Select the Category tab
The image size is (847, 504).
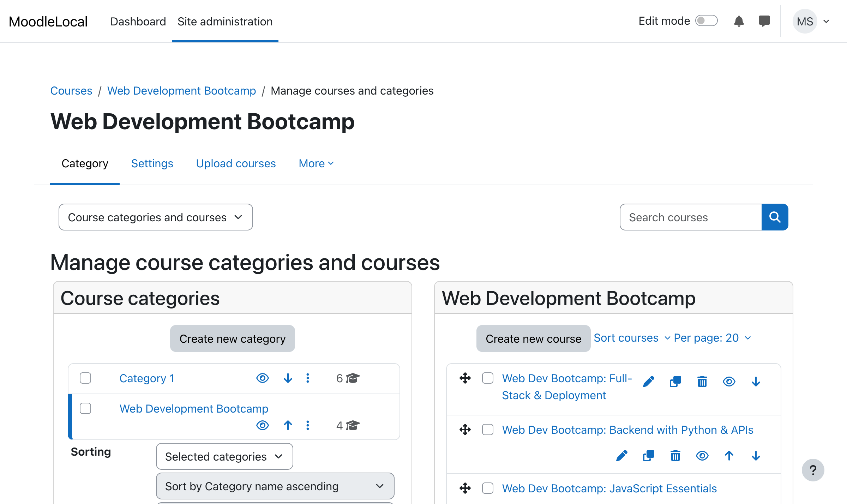pos(85,163)
